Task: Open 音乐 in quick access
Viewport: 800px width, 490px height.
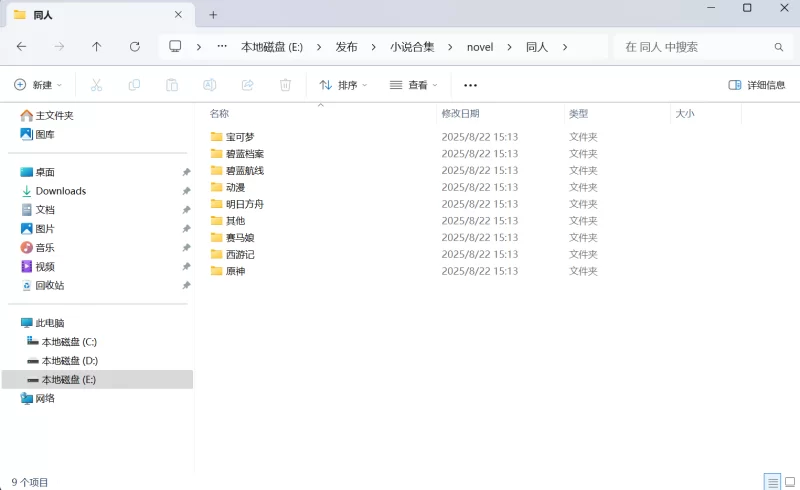Action: pyautogui.click(x=37, y=248)
